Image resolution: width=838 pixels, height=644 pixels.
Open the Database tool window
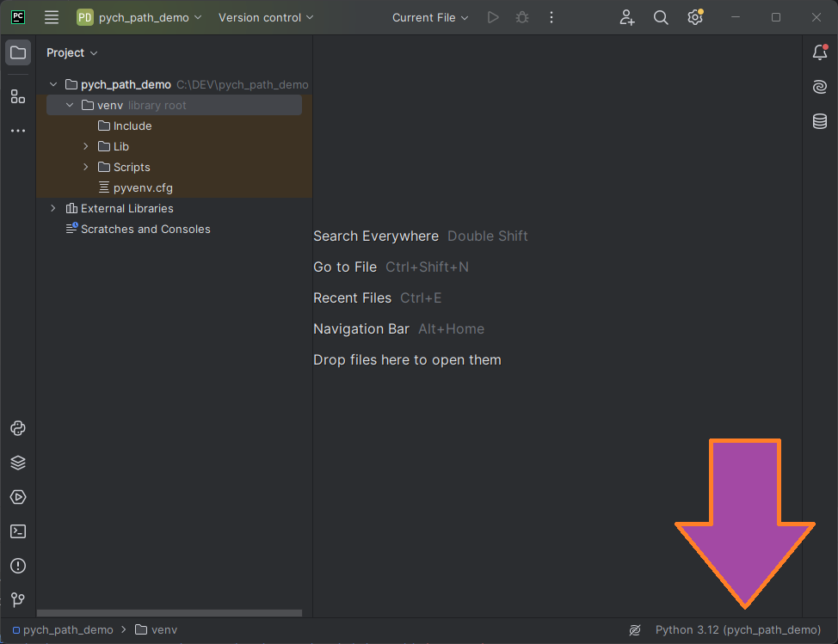click(820, 121)
